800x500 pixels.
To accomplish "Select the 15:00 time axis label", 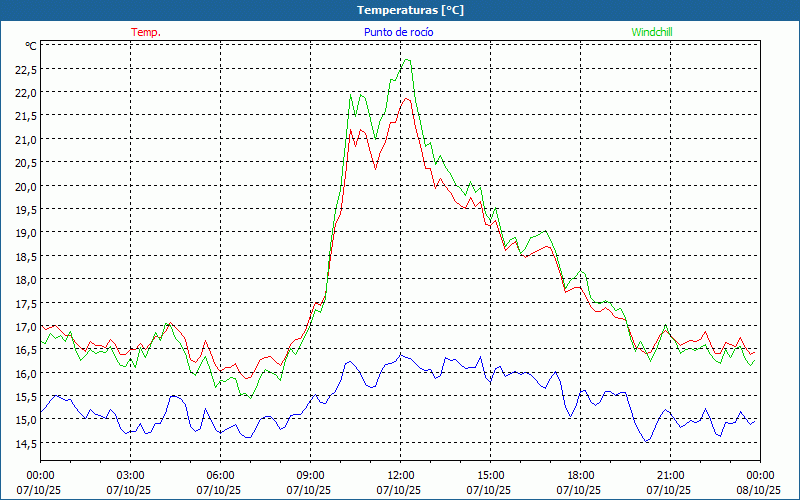I will click(490, 475).
